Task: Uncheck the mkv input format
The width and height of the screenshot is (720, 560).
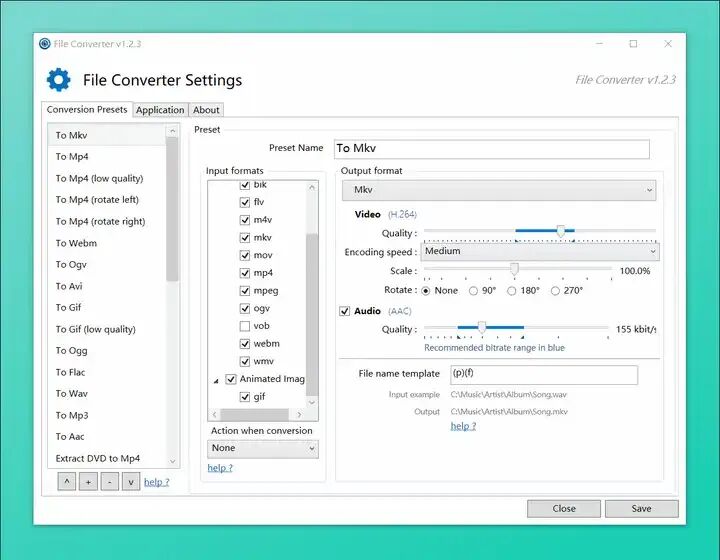Action: pyautogui.click(x=245, y=238)
